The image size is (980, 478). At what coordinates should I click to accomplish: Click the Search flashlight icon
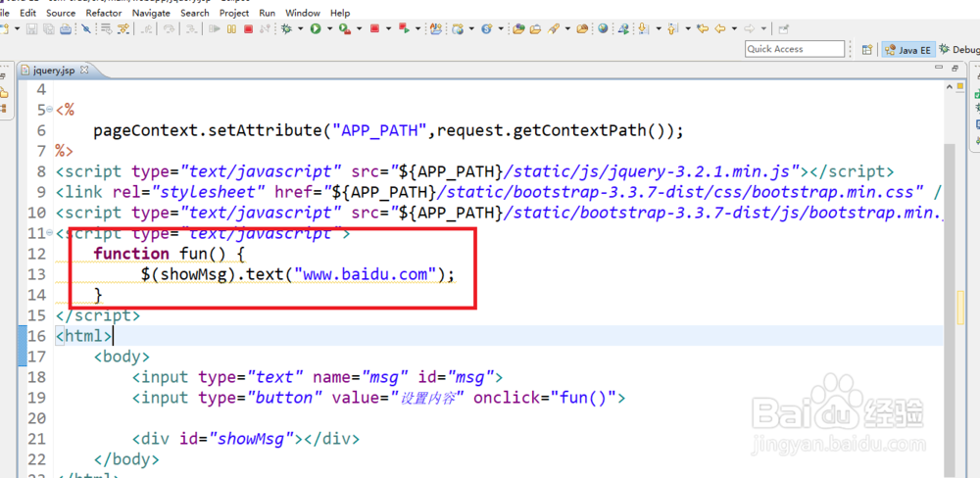point(553,28)
